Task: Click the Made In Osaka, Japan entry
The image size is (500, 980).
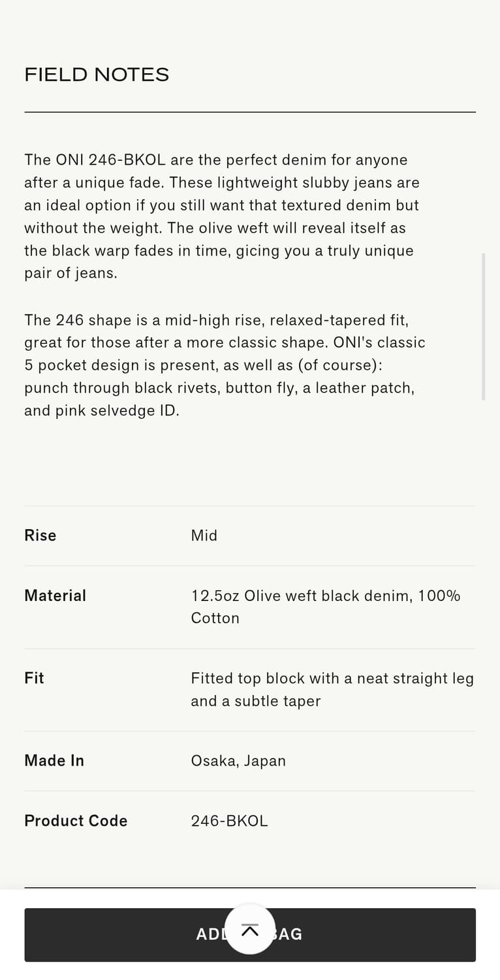Action: click(250, 760)
